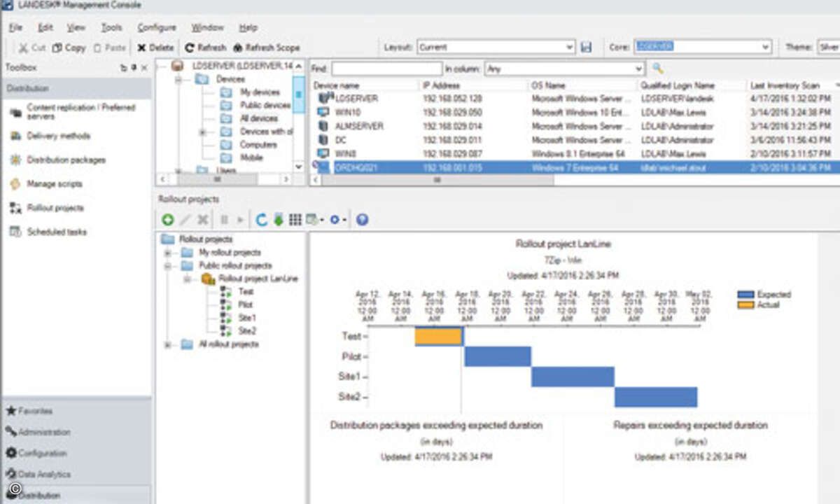840x504 pixels.
Task: Click the X delete icon in Rollout toolbar
Action: point(203,220)
